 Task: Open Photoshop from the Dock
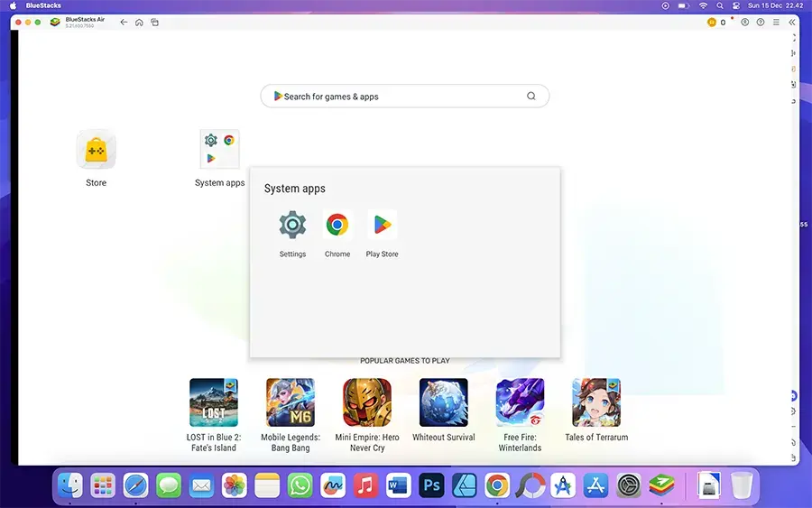tap(431, 485)
